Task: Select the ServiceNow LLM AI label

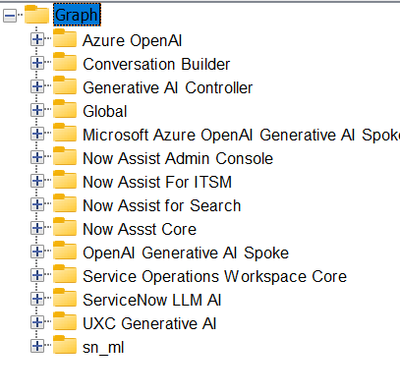Action: pos(152,301)
